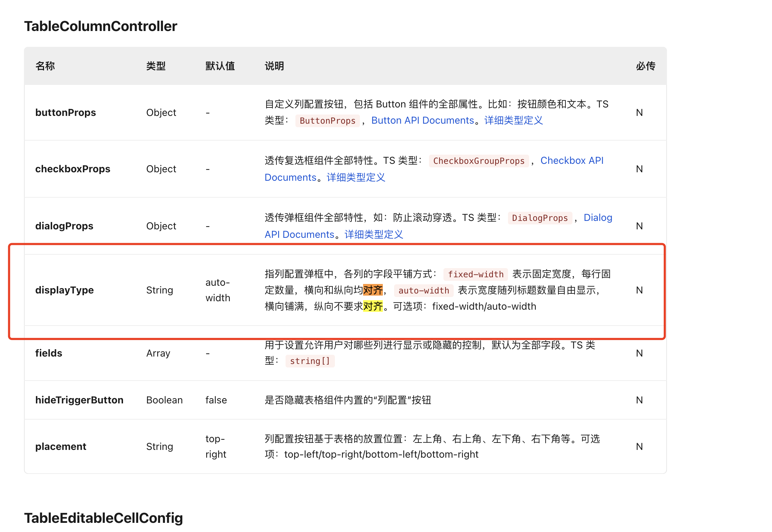Select the DialogProps code tag
Image resolution: width=772 pixels, height=532 pixels.
pyautogui.click(x=540, y=218)
